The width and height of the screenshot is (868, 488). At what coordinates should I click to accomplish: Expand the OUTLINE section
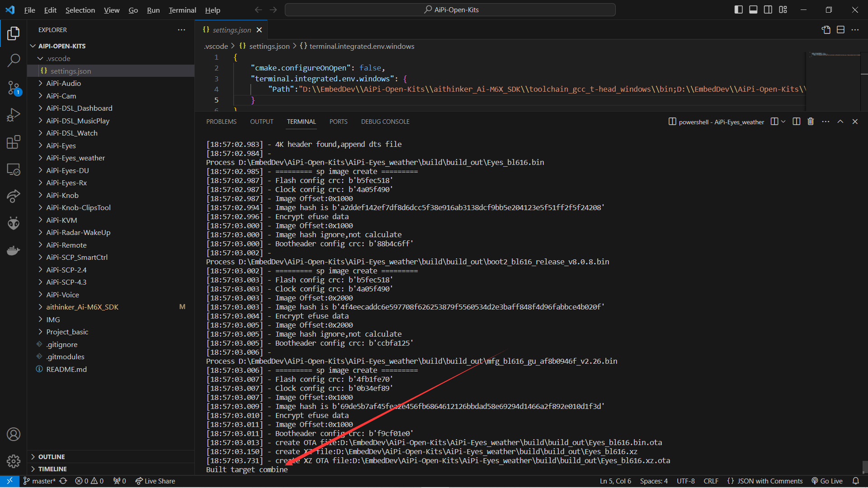(x=111, y=457)
